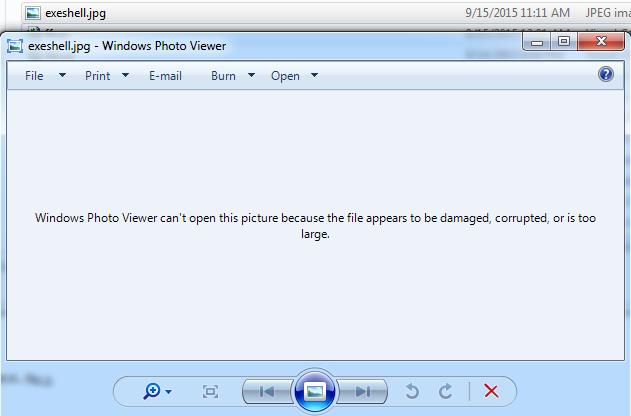The width and height of the screenshot is (631, 416).
Task: Open the File menu
Action: (34, 76)
